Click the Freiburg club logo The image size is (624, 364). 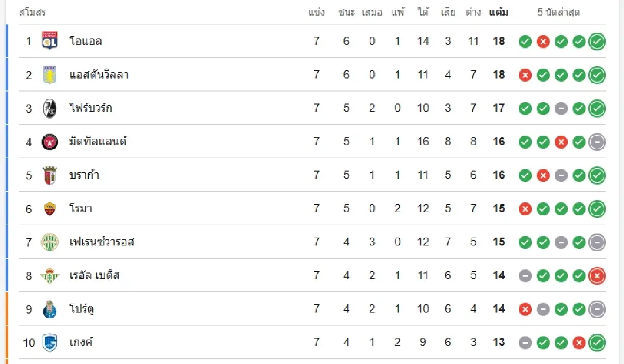(49, 108)
